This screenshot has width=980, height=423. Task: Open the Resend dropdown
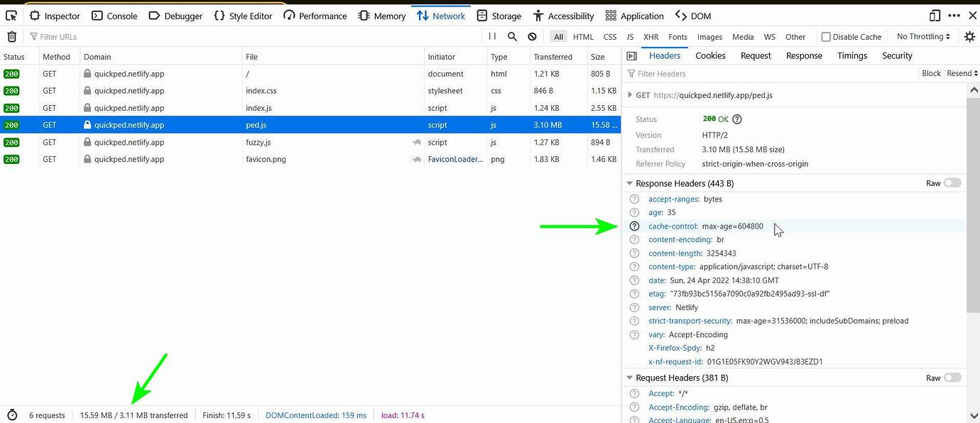962,73
